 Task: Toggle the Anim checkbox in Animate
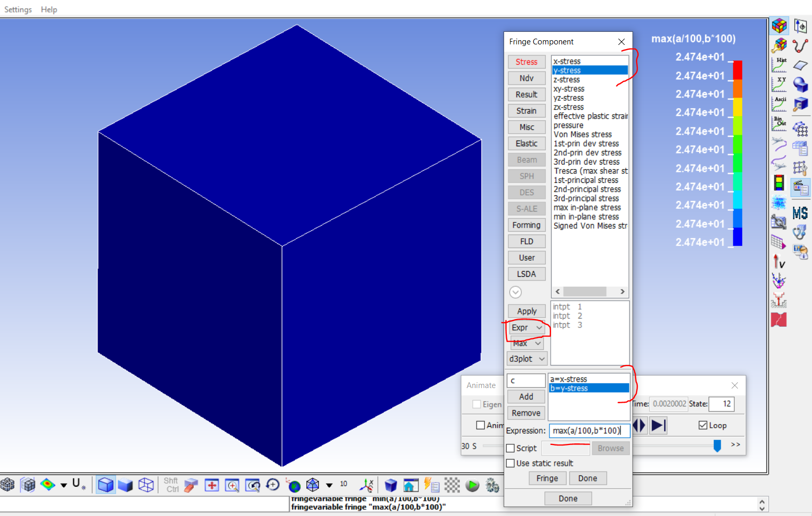point(481,425)
